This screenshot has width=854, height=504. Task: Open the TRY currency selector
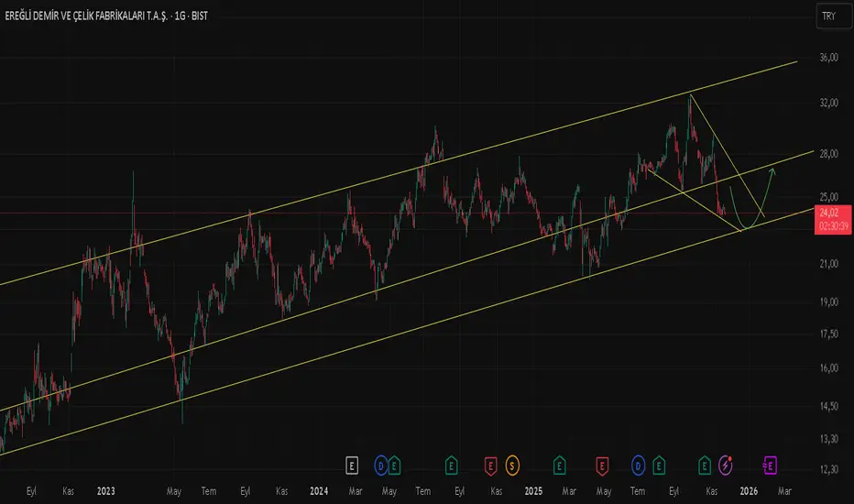pos(827,16)
